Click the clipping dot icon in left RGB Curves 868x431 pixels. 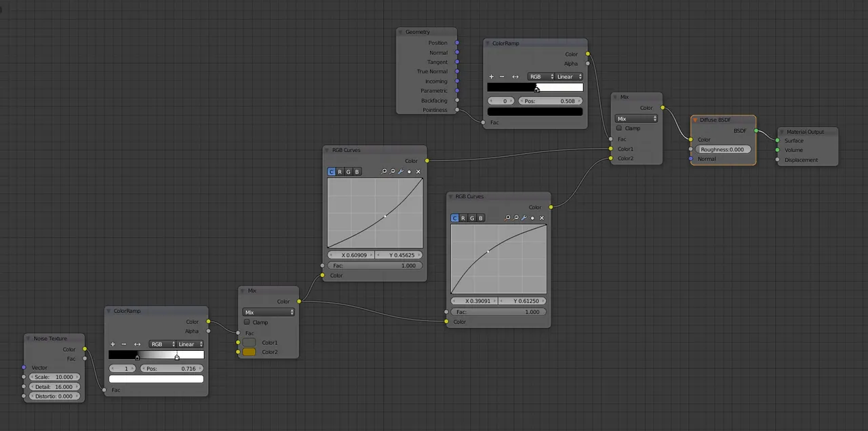pos(409,172)
